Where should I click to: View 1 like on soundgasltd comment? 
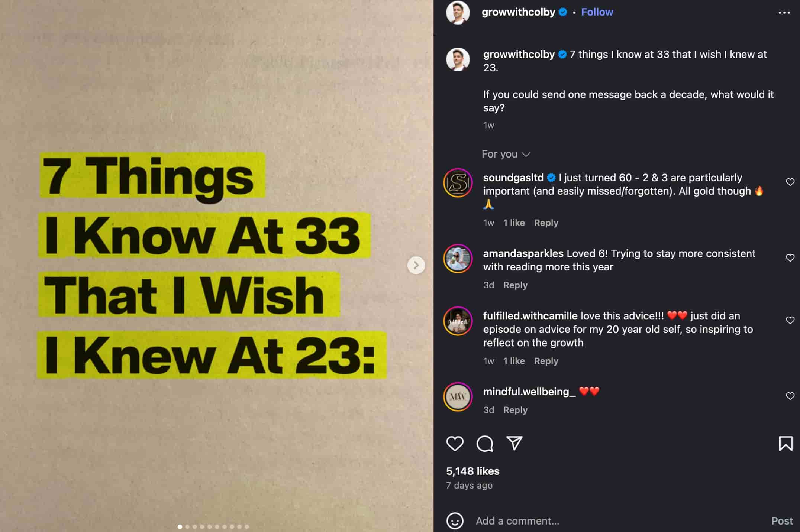pos(514,223)
